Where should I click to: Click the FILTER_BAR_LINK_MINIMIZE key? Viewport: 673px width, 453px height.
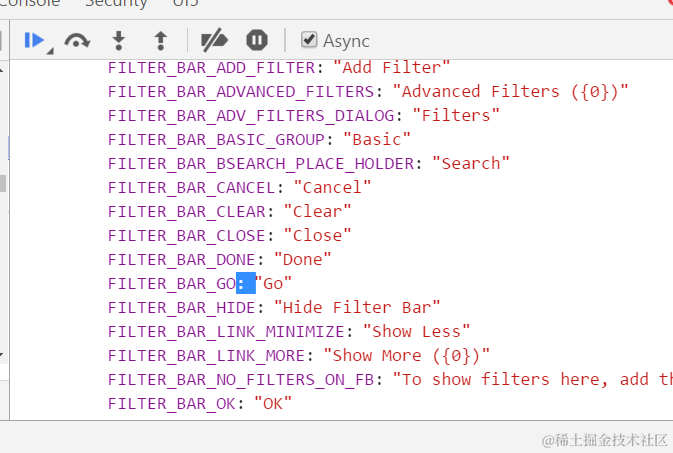pyautogui.click(x=226, y=332)
